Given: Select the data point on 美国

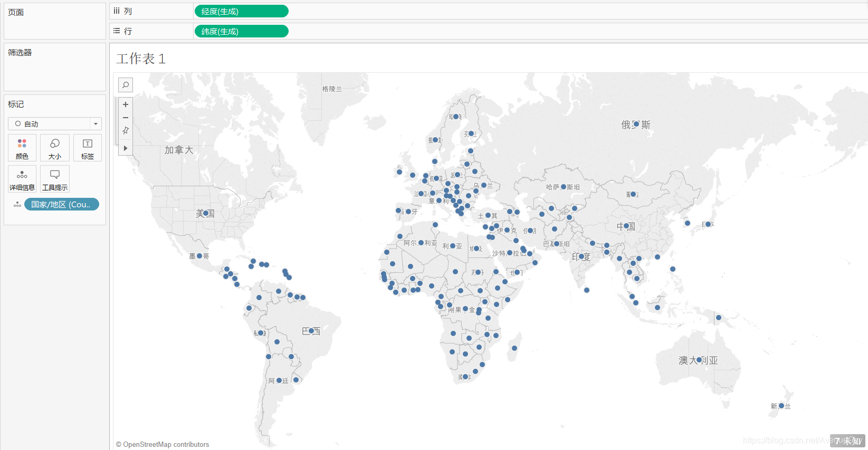Looking at the screenshot, I should pyautogui.click(x=206, y=213).
